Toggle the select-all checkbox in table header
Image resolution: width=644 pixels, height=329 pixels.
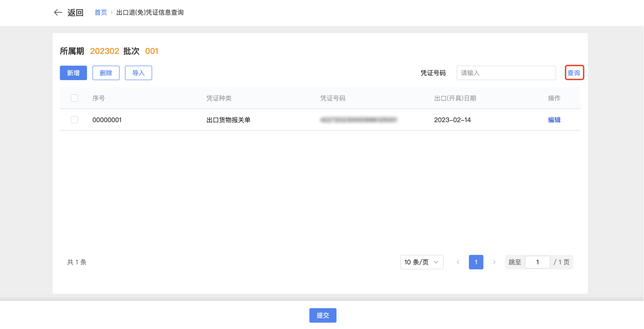(74, 98)
